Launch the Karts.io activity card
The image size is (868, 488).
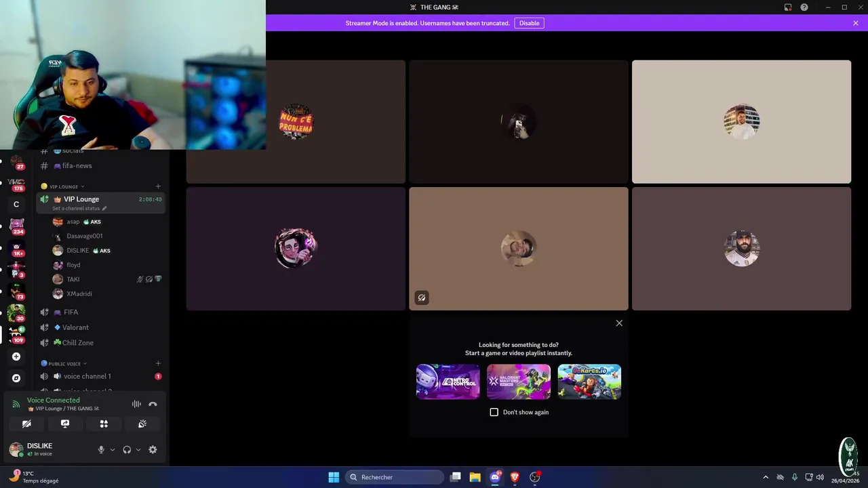pos(589,382)
